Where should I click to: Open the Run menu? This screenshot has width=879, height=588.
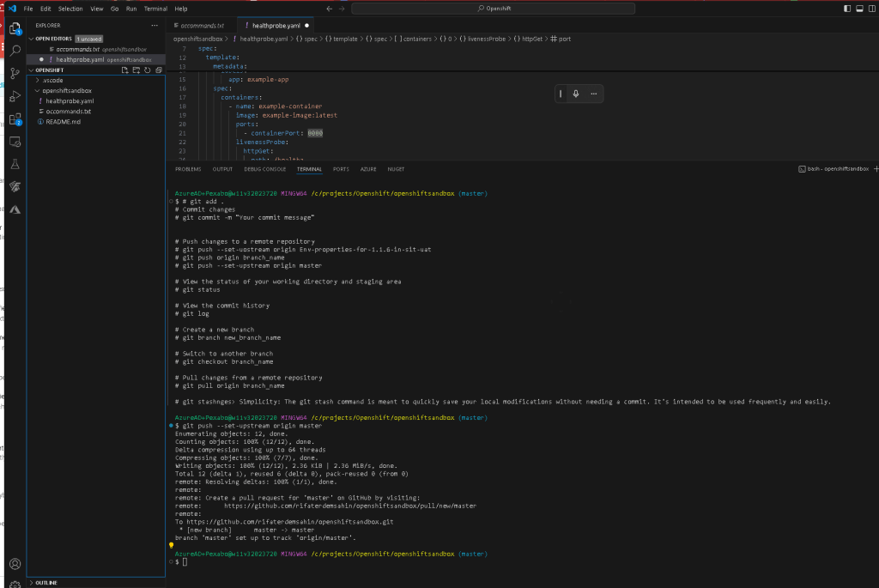(x=131, y=9)
